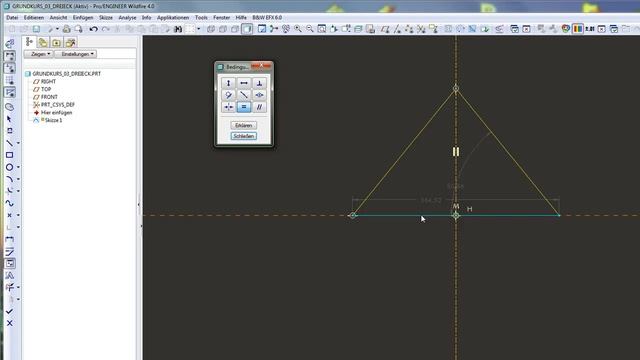Open the Dimension tool in sketcher toolbar

tap(9, 239)
